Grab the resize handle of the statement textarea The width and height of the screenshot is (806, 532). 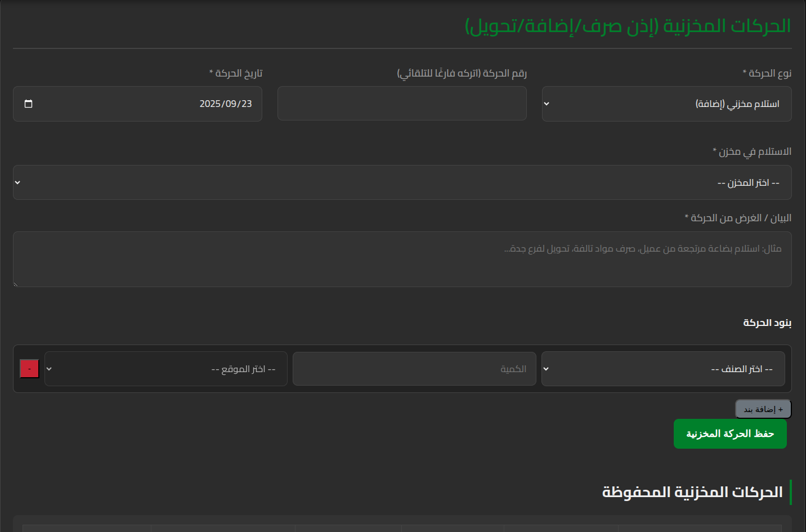[16, 284]
